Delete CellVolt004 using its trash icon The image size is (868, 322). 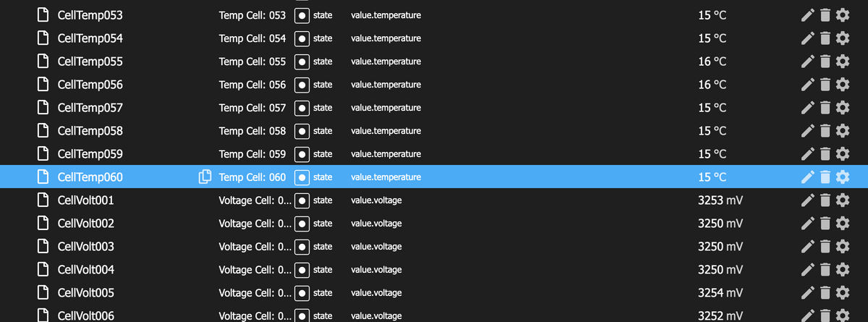[x=825, y=270]
